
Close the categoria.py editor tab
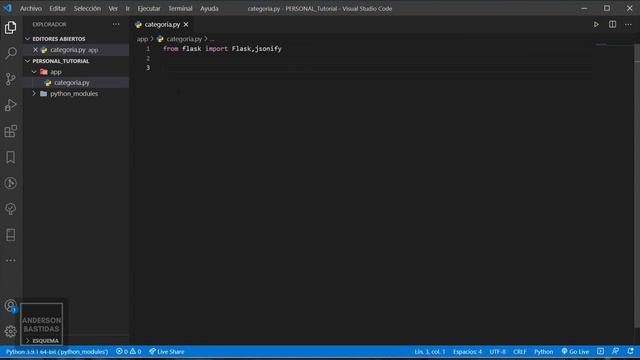point(186,24)
